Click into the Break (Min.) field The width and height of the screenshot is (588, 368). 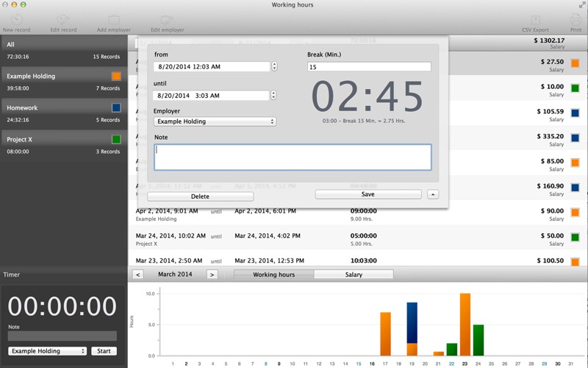(x=369, y=67)
